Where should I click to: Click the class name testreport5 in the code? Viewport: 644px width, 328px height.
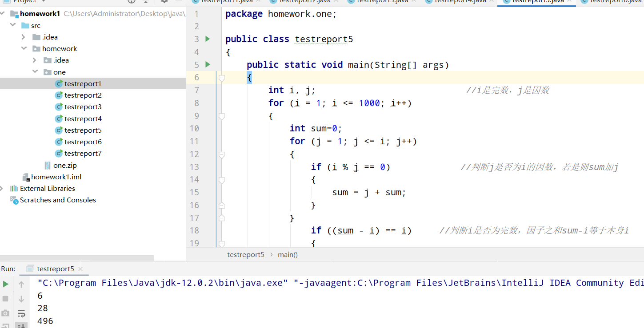point(324,39)
